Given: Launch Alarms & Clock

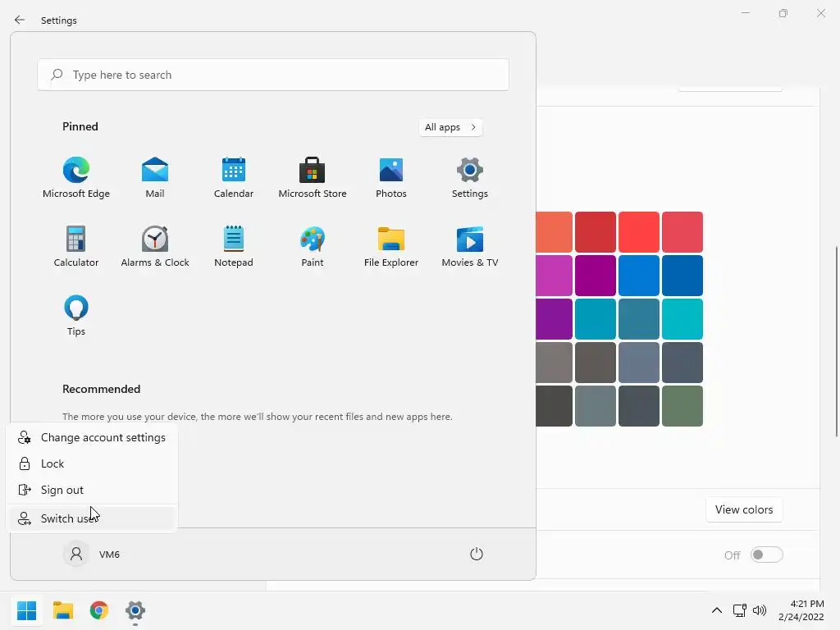Looking at the screenshot, I should (155, 246).
